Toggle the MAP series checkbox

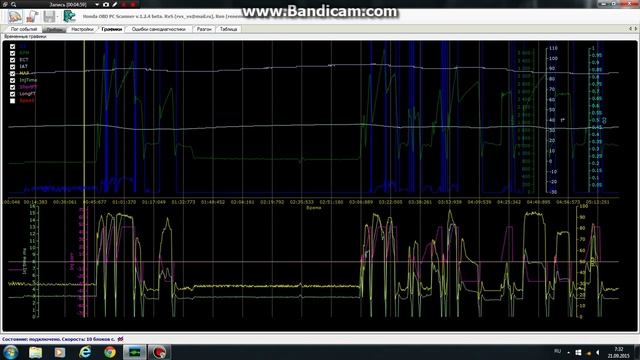point(12,73)
